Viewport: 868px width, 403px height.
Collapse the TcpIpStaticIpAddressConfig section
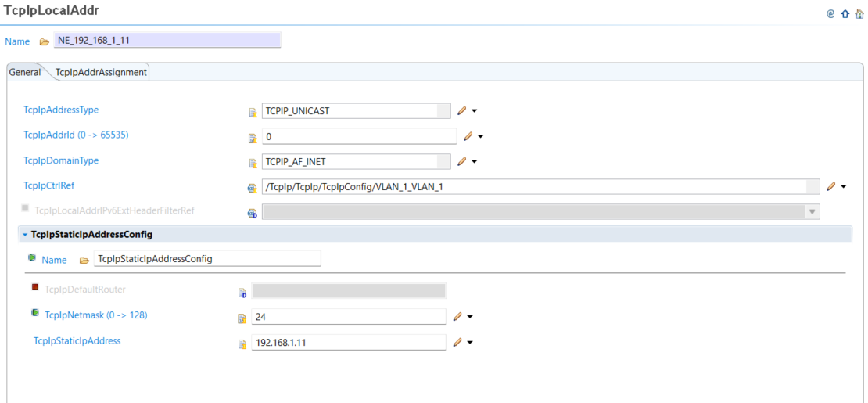click(x=25, y=234)
